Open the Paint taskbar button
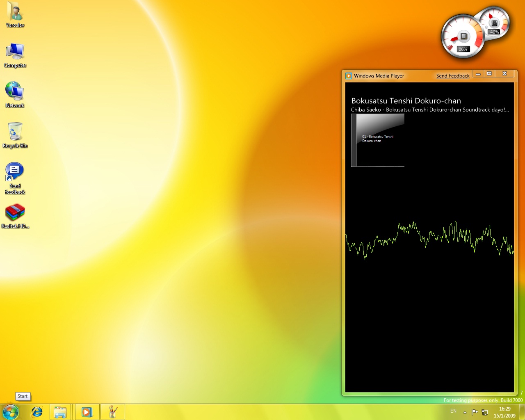Image resolution: width=525 pixels, height=420 pixels. click(113, 412)
